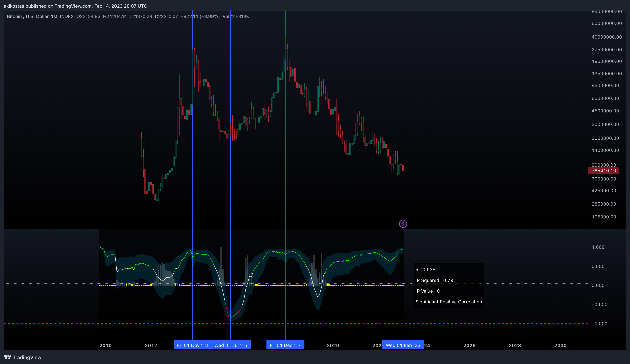The width and height of the screenshot is (630, 364).
Task: Click the 13500000.00 price axis label
Action: pyautogui.click(x=607, y=73)
